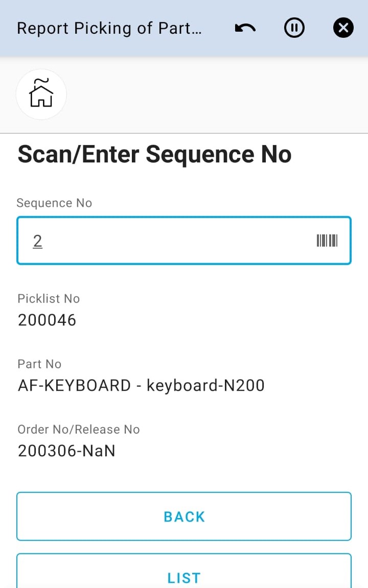The width and height of the screenshot is (368, 588).
Task: Select the AF-KEYBOARD part description text
Action: tap(141, 385)
